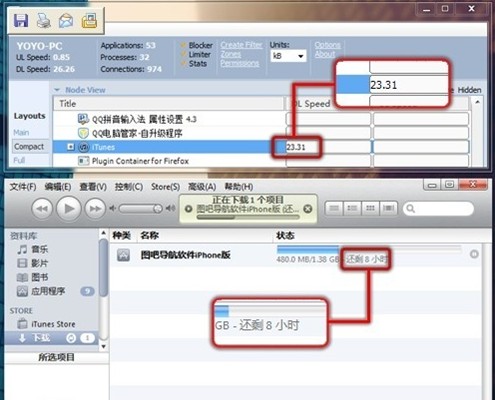Toggle the Stats option
Screen dimensions: 495x400
[194, 63]
